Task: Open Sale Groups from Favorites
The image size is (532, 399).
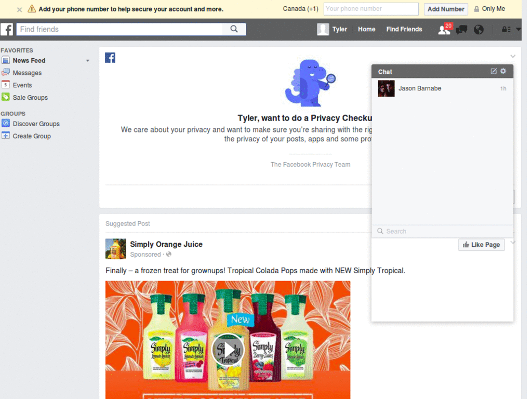Action: click(31, 97)
